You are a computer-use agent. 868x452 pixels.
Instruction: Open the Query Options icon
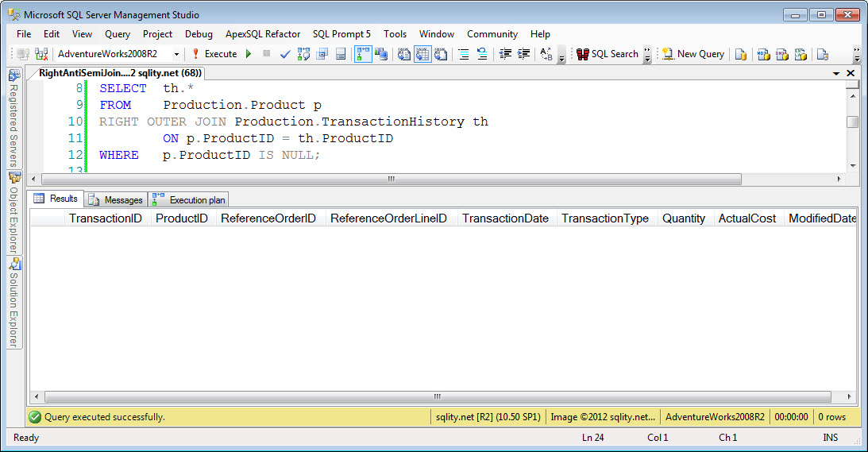pyautogui.click(x=322, y=54)
